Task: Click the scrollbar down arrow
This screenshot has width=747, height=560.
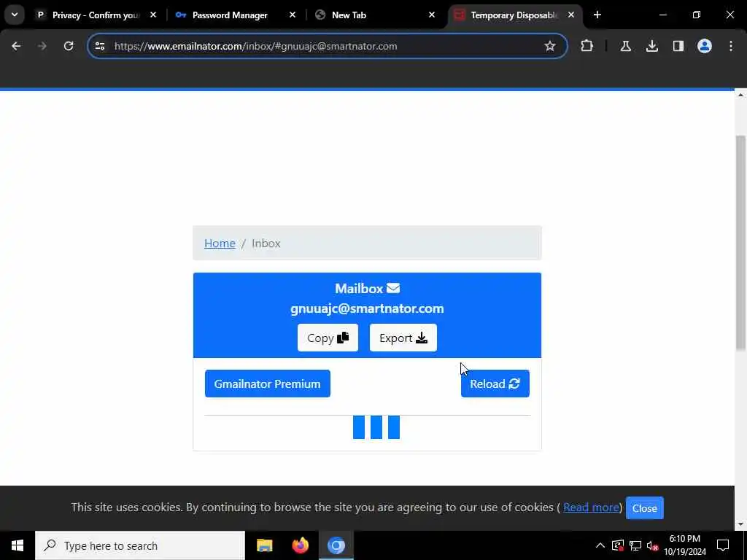Action: click(740, 524)
